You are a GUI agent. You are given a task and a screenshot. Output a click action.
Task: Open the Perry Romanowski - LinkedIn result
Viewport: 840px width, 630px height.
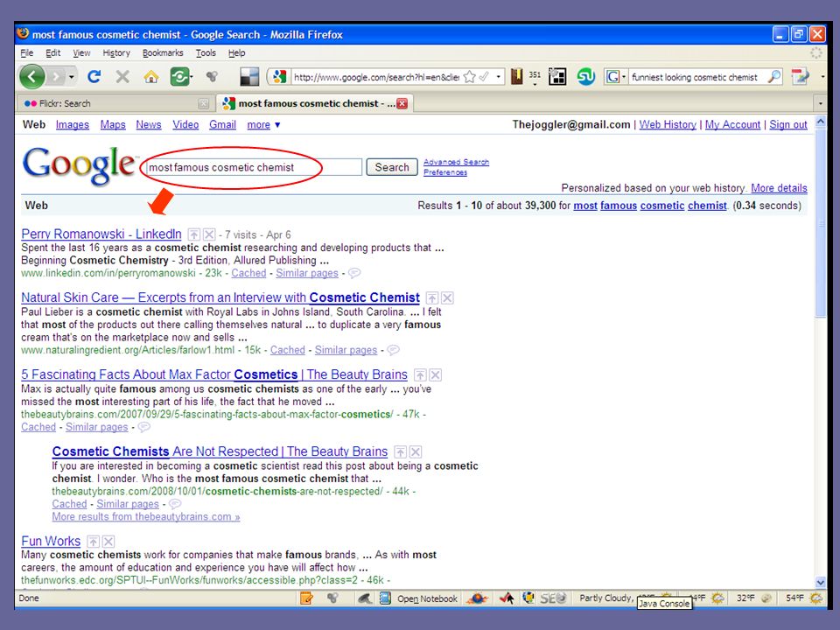101,234
